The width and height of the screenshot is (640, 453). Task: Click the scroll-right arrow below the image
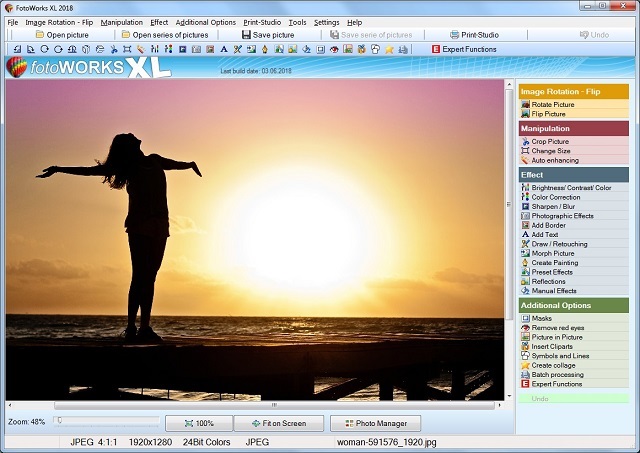tap(499, 405)
